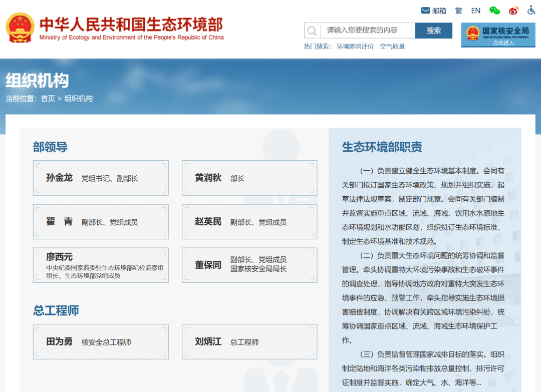Image resolution: width=541 pixels, height=392 pixels.
Task: Click the magnifier search icon
Action: pos(312,31)
